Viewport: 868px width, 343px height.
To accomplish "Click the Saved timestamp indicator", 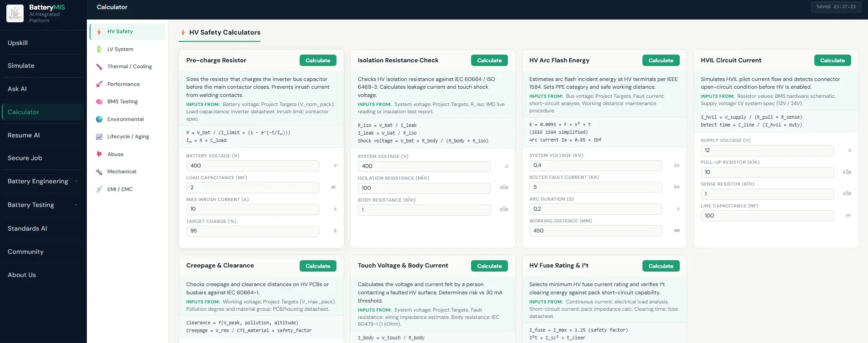I will pyautogui.click(x=836, y=7).
